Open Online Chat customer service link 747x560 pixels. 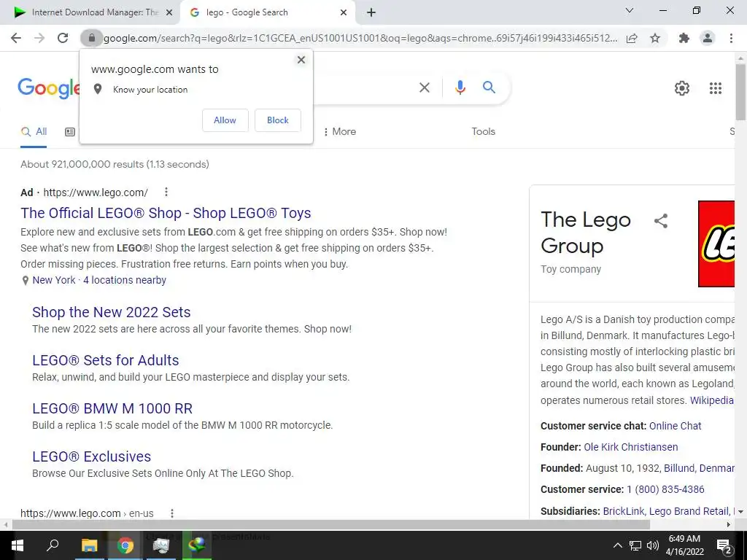pos(675,426)
